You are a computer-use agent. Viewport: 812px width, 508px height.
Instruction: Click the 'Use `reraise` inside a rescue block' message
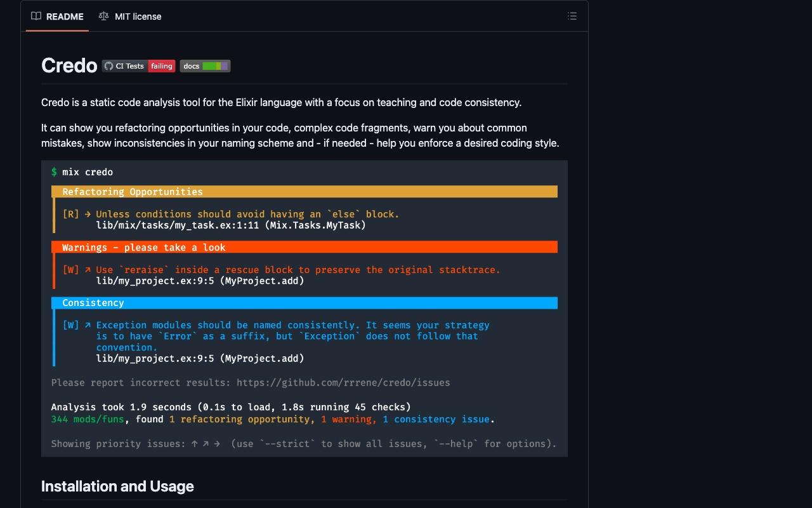point(298,270)
